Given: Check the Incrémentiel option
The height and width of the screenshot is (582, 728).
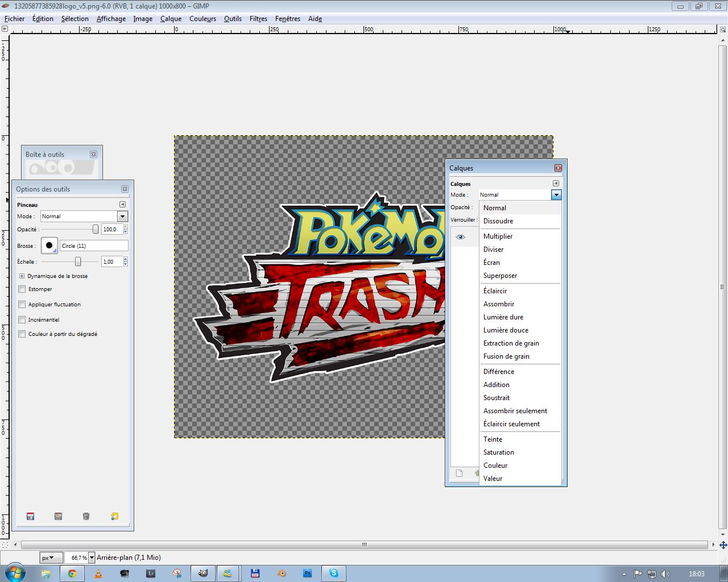Looking at the screenshot, I should pyautogui.click(x=22, y=320).
